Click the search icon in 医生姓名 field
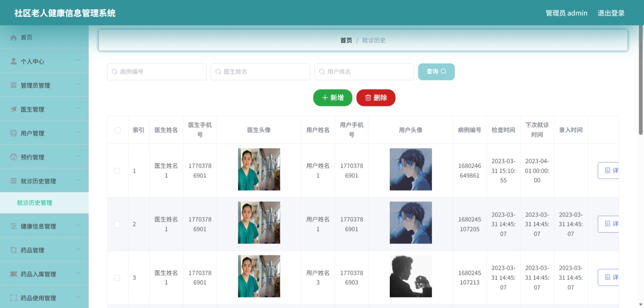The height and width of the screenshot is (308, 644). point(218,72)
